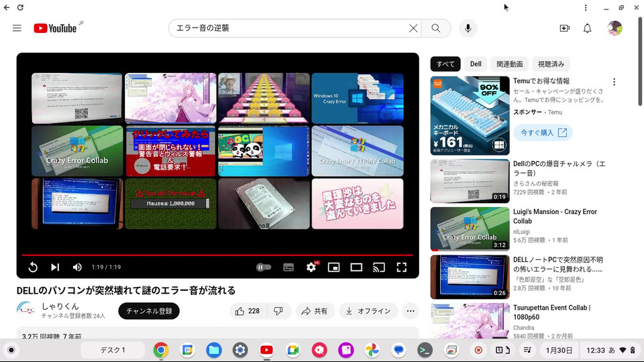
Task: Dislike the video with thumbs down
Action: click(278, 311)
